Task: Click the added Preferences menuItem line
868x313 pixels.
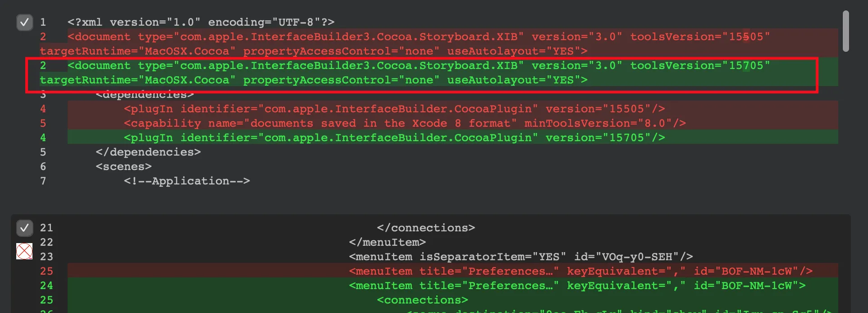Action: [x=577, y=286]
